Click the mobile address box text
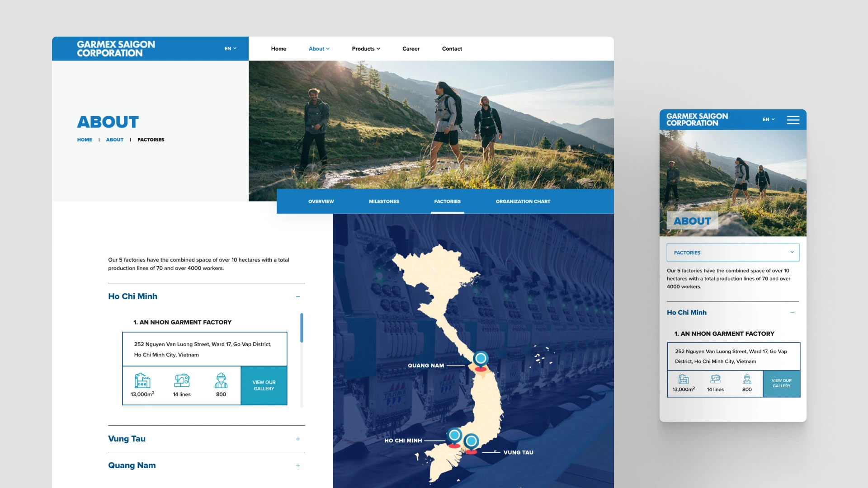The width and height of the screenshot is (868, 488). pyautogui.click(x=731, y=357)
